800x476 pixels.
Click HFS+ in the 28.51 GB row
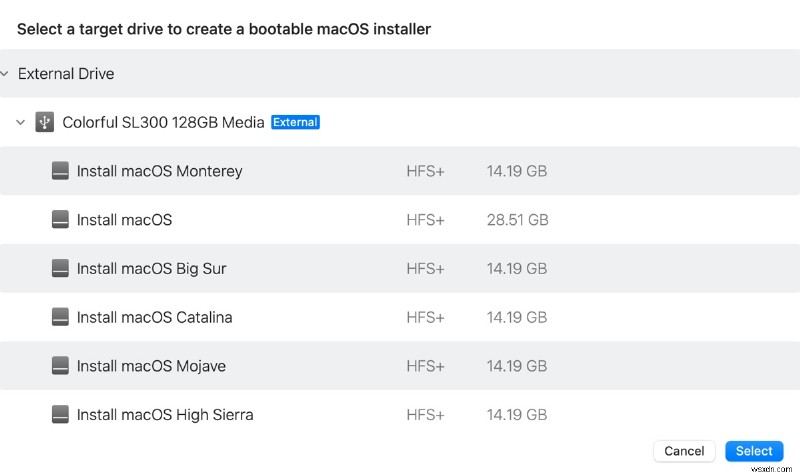coord(426,220)
